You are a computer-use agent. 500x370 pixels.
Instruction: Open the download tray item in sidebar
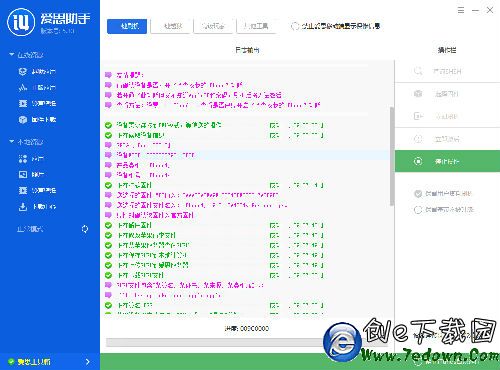click(x=37, y=207)
